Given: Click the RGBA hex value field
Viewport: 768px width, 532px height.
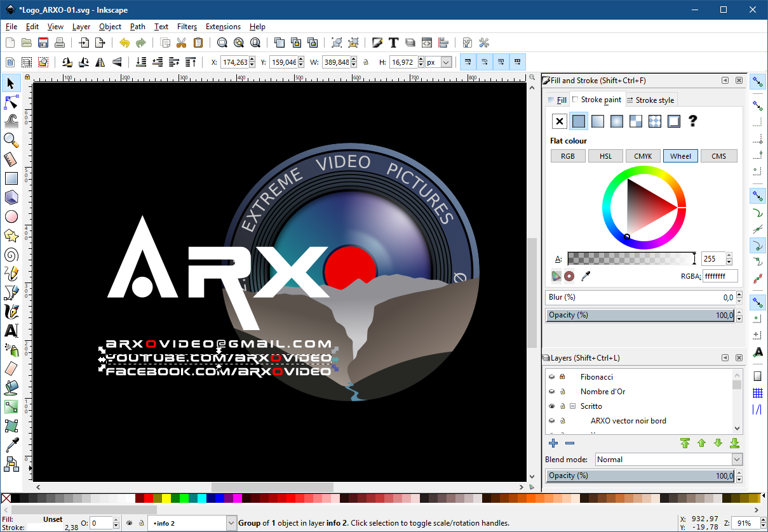Looking at the screenshot, I should pyautogui.click(x=720, y=276).
